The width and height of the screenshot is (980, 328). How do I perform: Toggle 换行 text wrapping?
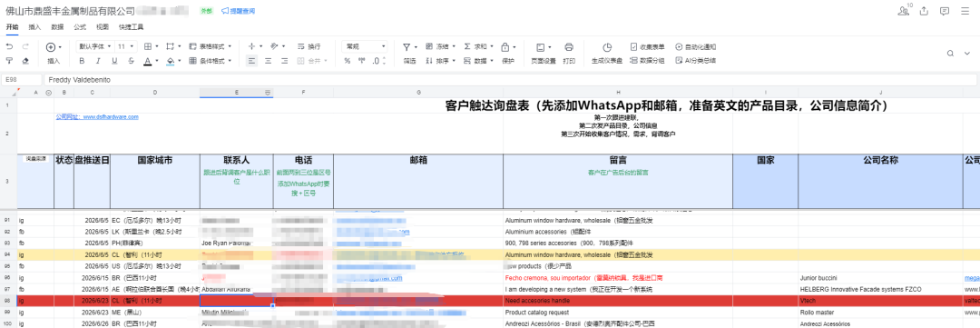(x=309, y=47)
